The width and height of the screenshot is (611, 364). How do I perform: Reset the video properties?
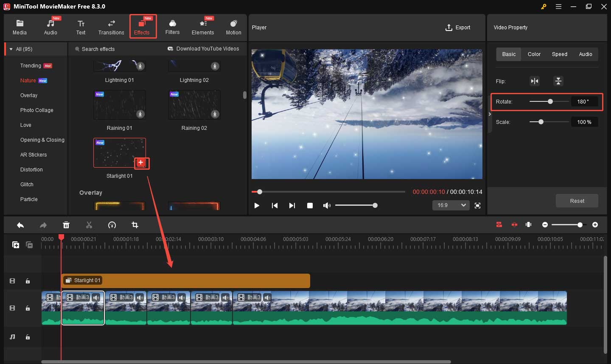pos(577,201)
